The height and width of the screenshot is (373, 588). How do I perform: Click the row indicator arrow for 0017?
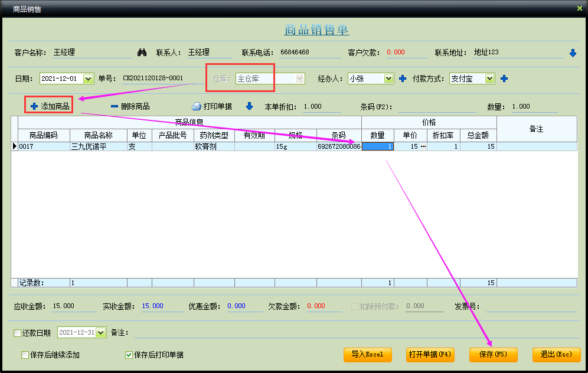15,146
